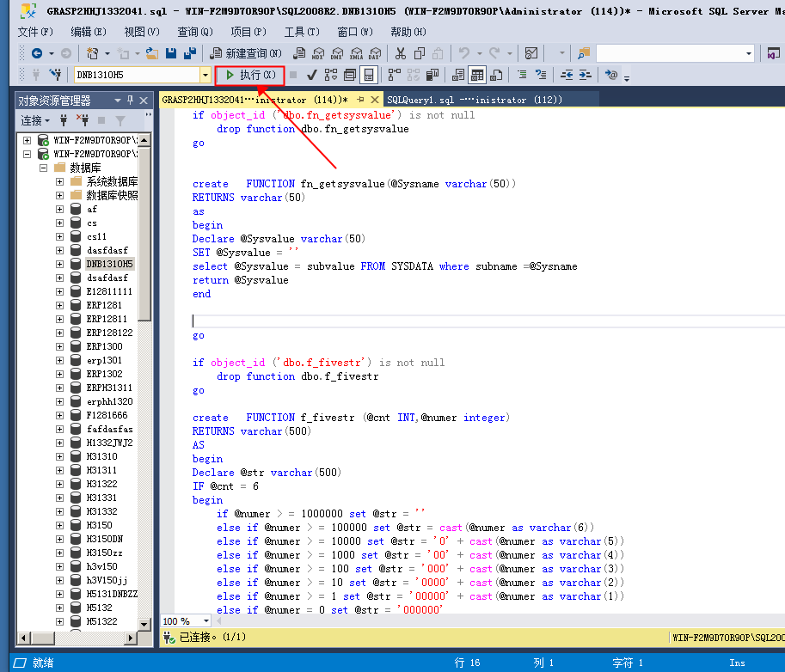The image size is (785, 672).
Task: Toggle the Results to Grid mode
Action: [x=476, y=75]
